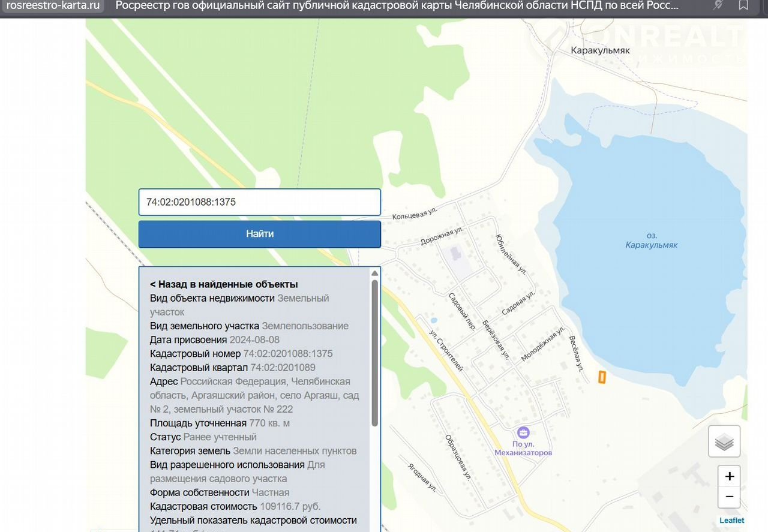This screenshot has width=768, height=532.
Task: Click the Кадастровый квартал value 74:02:0201089
Action: pyautogui.click(x=283, y=368)
